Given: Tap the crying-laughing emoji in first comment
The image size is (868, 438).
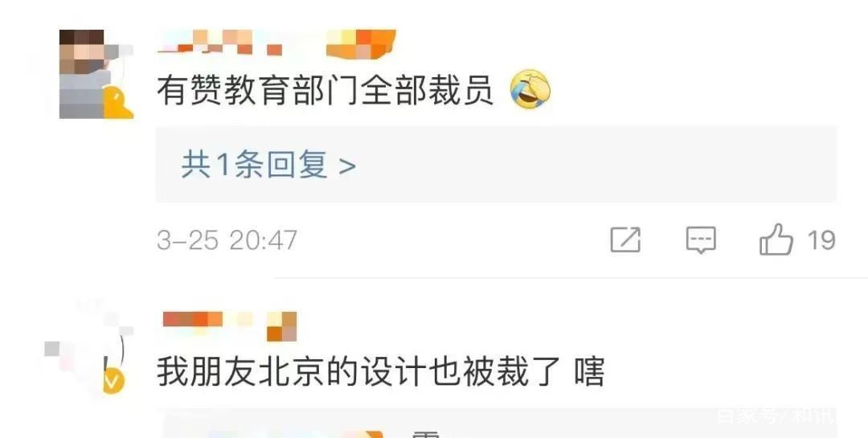Looking at the screenshot, I should pyautogui.click(x=530, y=89).
